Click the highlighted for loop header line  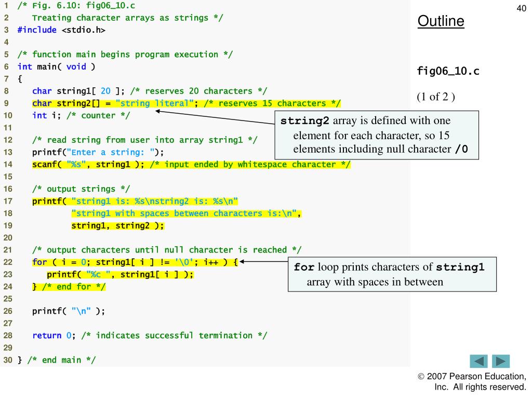(135, 262)
